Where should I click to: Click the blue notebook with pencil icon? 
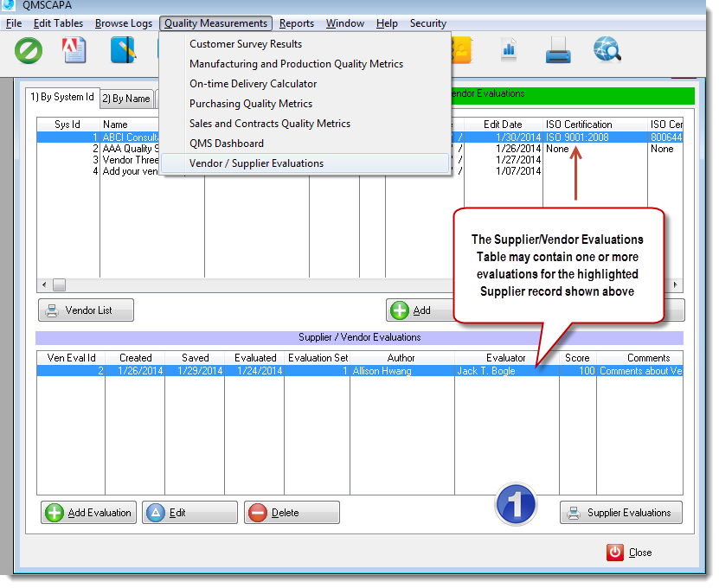[x=123, y=52]
